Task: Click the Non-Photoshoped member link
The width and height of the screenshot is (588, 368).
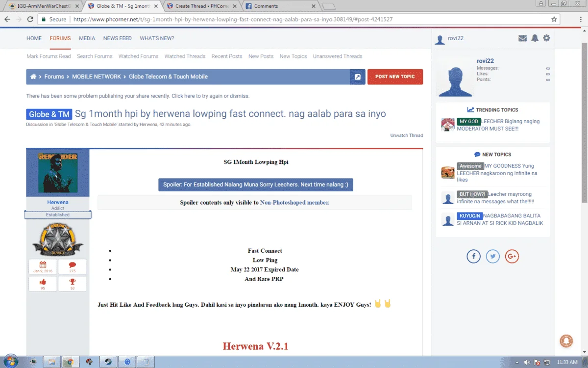Action: (x=294, y=203)
